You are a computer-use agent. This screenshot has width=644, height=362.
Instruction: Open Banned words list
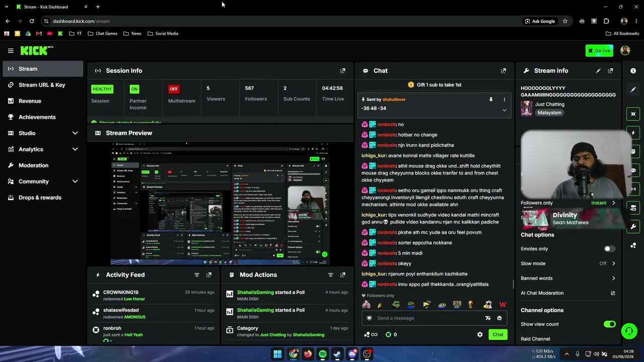pyautogui.click(x=568, y=278)
